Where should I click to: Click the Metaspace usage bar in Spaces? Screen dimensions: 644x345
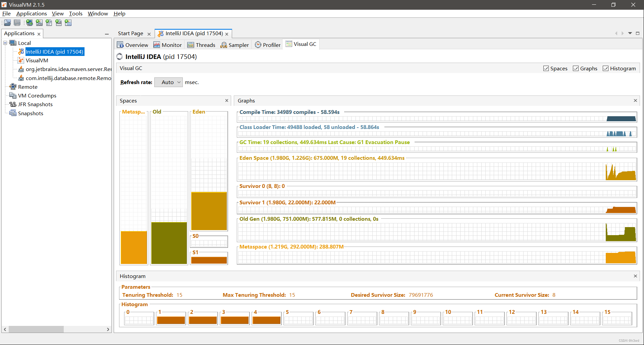[x=134, y=248]
